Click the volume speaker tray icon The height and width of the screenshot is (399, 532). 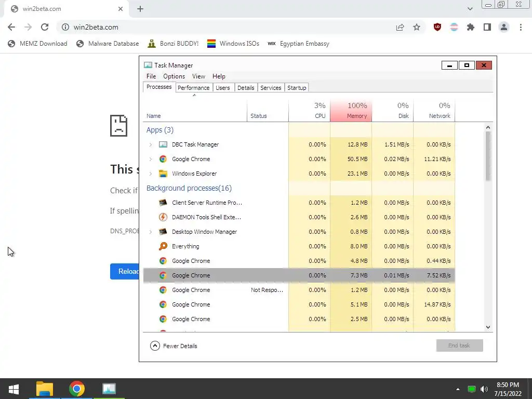tap(484, 389)
